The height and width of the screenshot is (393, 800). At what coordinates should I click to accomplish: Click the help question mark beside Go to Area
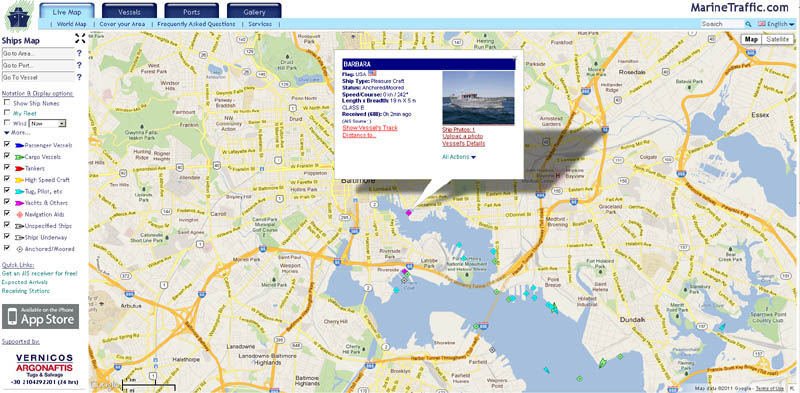tap(79, 53)
